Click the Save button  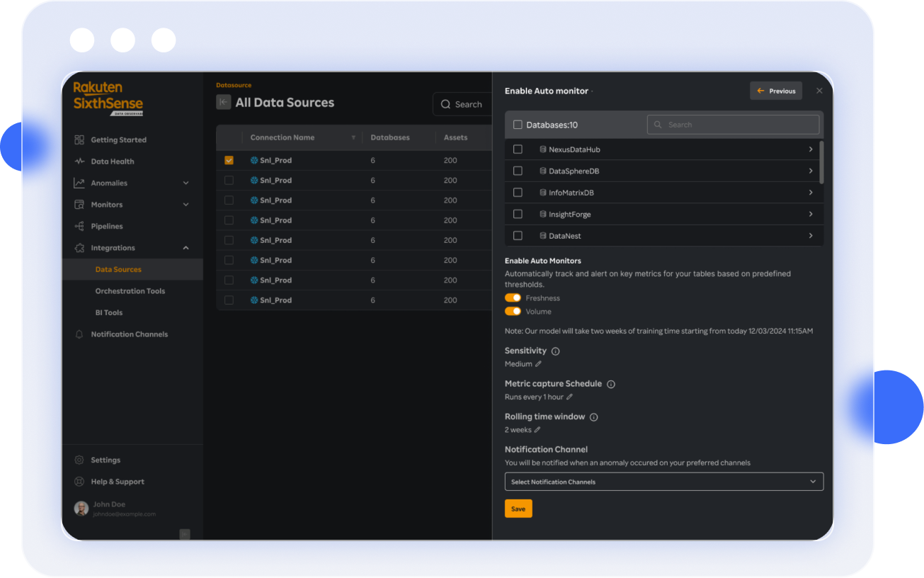pos(518,509)
